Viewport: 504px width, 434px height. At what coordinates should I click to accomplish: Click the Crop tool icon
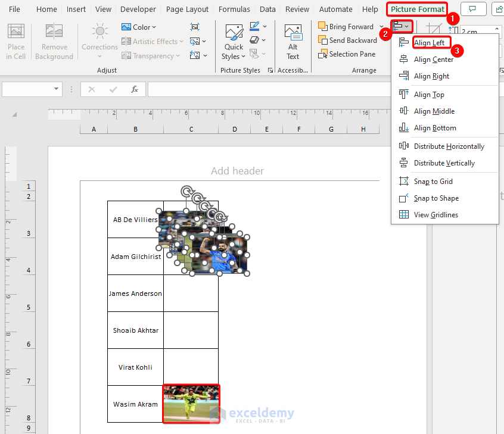[434, 29]
